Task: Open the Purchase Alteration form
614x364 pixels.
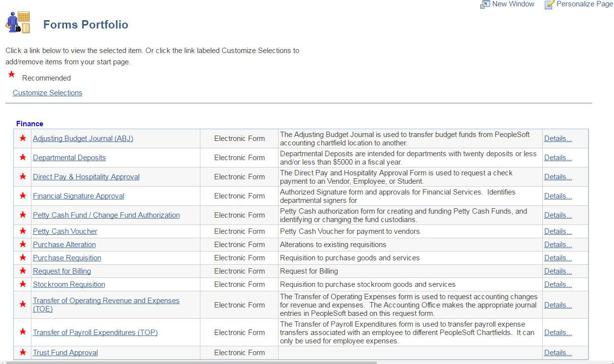Action: tap(64, 245)
